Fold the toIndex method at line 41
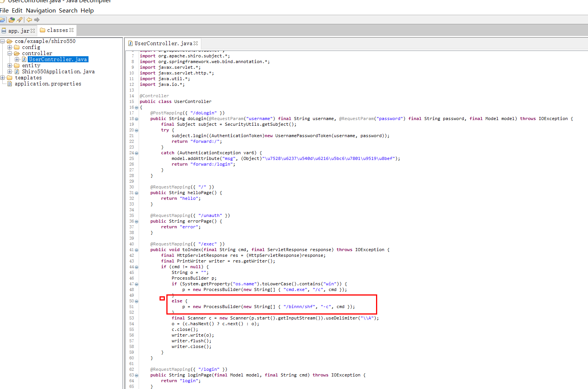This screenshot has width=588, height=389. (137, 250)
